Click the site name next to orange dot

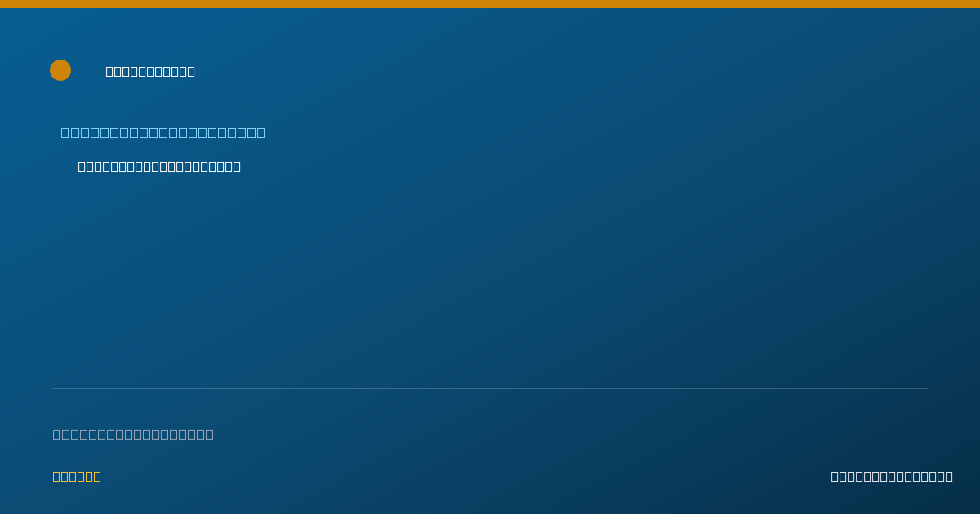click(150, 71)
